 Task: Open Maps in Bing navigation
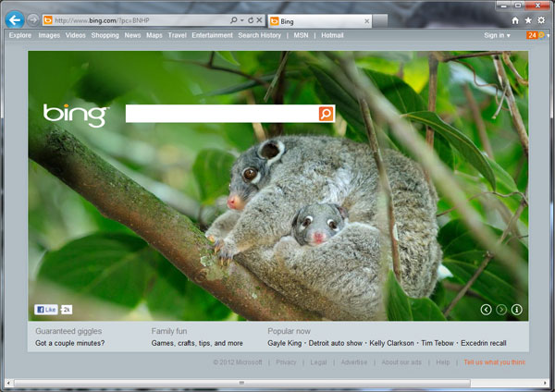tap(154, 35)
